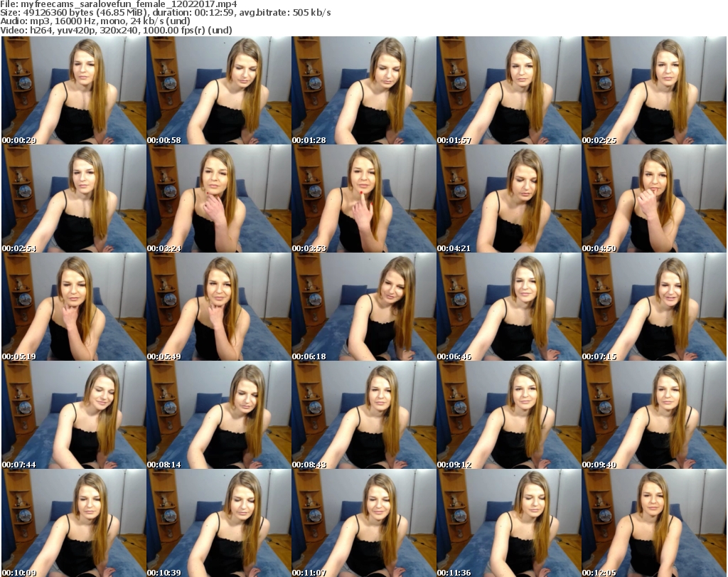Select the thumbnail timestamped 00:09:12
The width and height of the screenshot is (728, 577).
(509, 415)
